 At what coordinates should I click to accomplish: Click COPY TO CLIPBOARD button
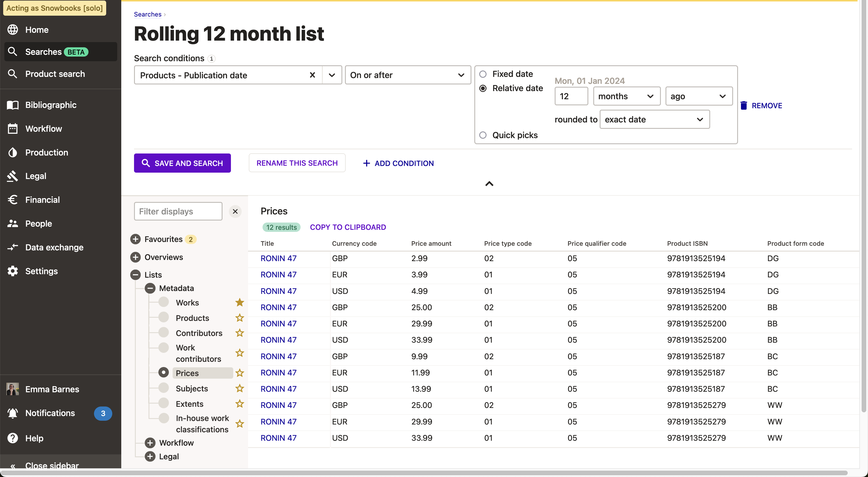tap(348, 227)
